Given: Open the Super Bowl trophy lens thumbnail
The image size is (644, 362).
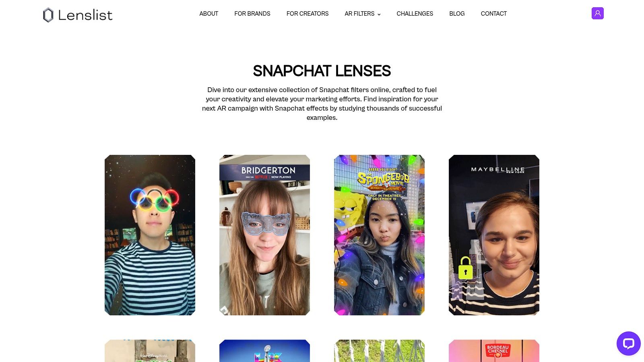Looking at the screenshot, I should coord(264,351).
